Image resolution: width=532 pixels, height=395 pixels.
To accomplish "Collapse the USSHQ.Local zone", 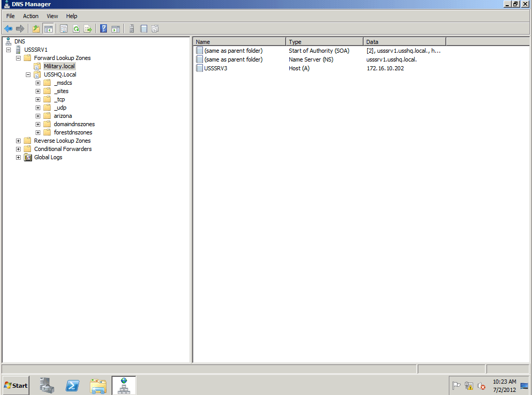I will (x=28, y=75).
